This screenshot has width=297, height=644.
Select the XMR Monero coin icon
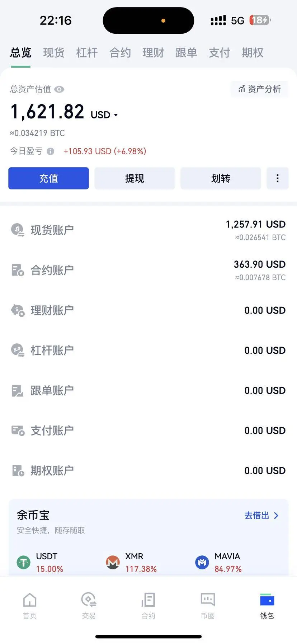(x=113, y=562)
